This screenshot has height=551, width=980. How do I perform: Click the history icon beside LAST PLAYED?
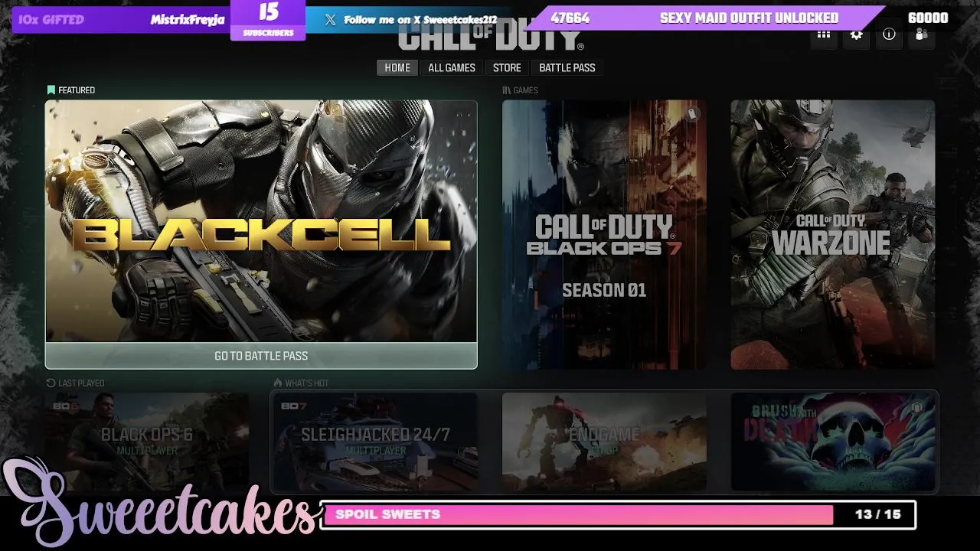[x=51, y=383]
